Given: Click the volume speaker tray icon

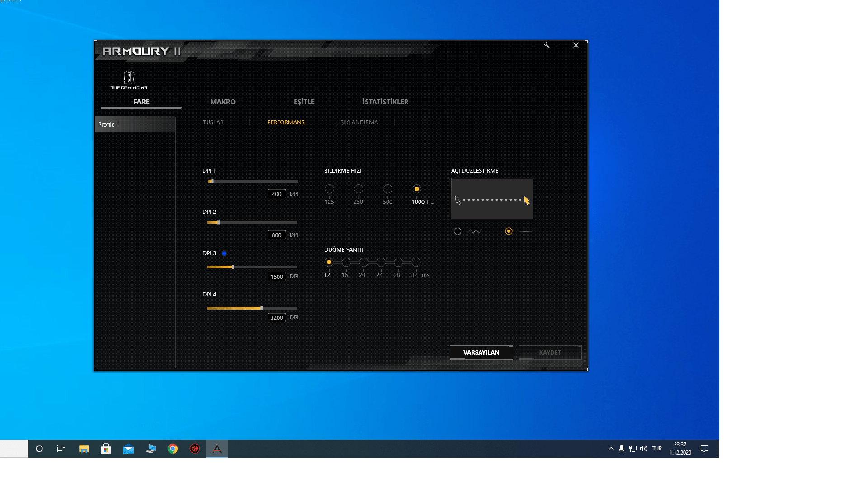Looking at the screenshot, I should (x=644, y=449).
